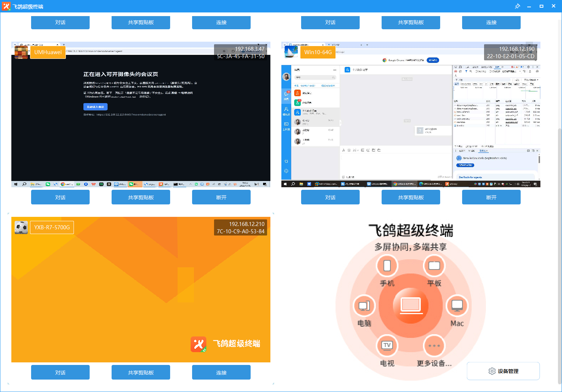This screenshot has width=562, height=392.
Task: Share clipboard with the Win10-64G device
Action: [411, 197]
